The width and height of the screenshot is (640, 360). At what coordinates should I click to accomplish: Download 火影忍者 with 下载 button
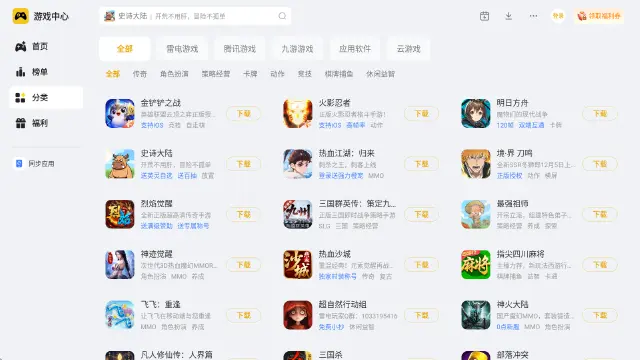tap(422, 113)
